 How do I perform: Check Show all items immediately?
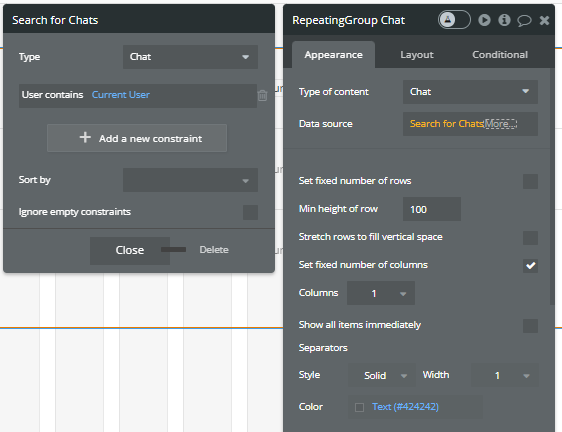tap(530, 326)
